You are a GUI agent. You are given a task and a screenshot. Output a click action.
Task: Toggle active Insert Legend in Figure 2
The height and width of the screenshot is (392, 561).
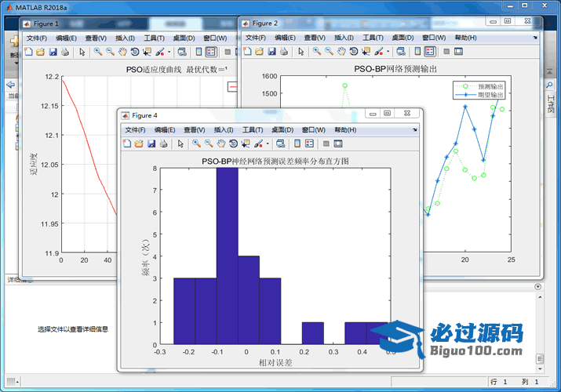(x=430, y=52)
